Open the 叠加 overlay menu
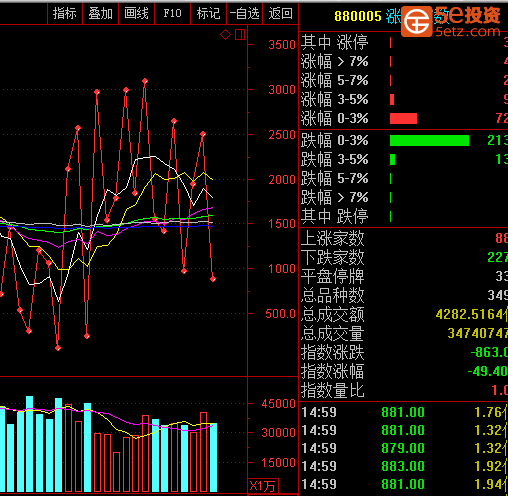 tap(101, 13)
